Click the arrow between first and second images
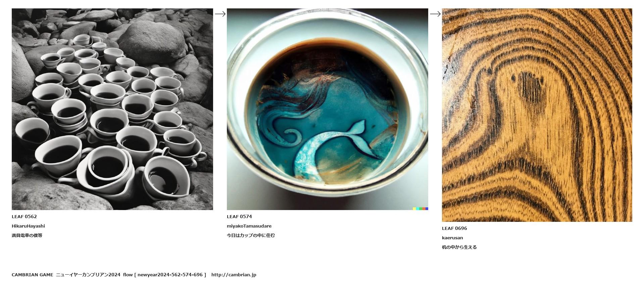The width and height of the screenshot is (644, 283). pos(220,14)
